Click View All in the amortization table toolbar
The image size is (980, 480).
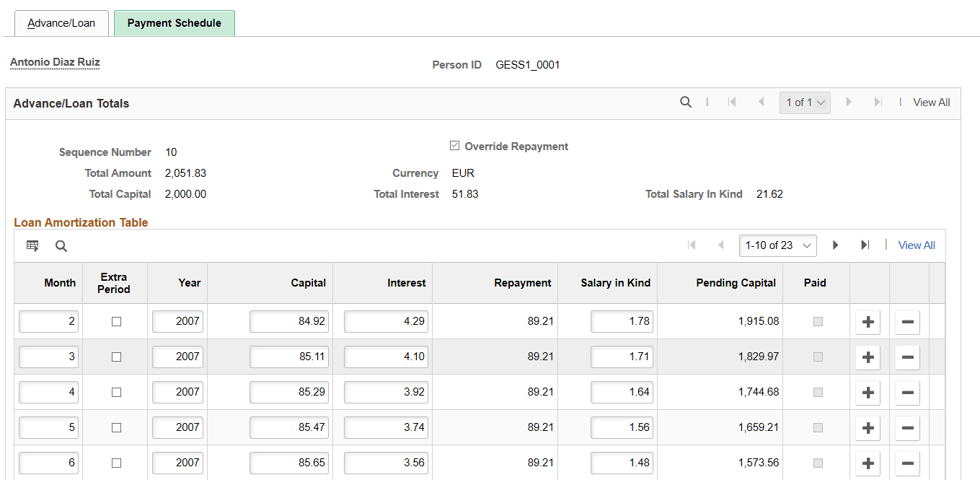[x=916, y=245]
